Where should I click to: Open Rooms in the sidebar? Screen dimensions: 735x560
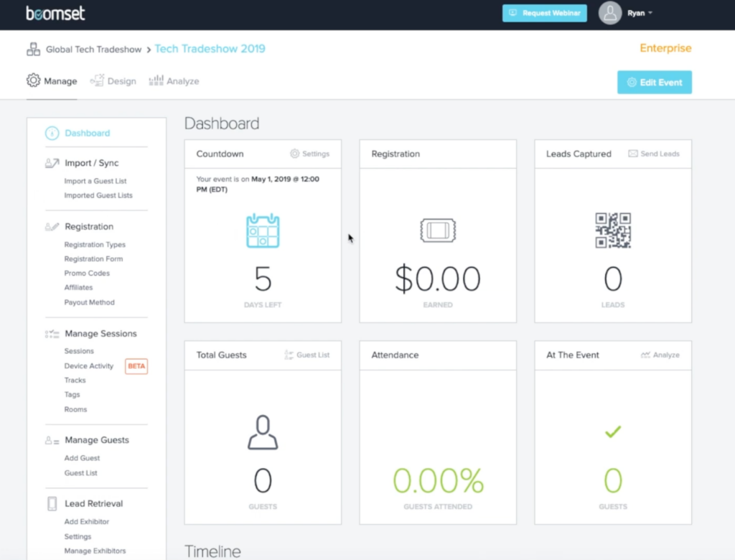coord(75,409)
